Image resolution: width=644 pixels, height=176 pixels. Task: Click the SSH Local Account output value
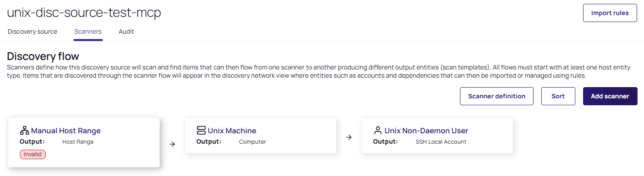coord(441,141)
